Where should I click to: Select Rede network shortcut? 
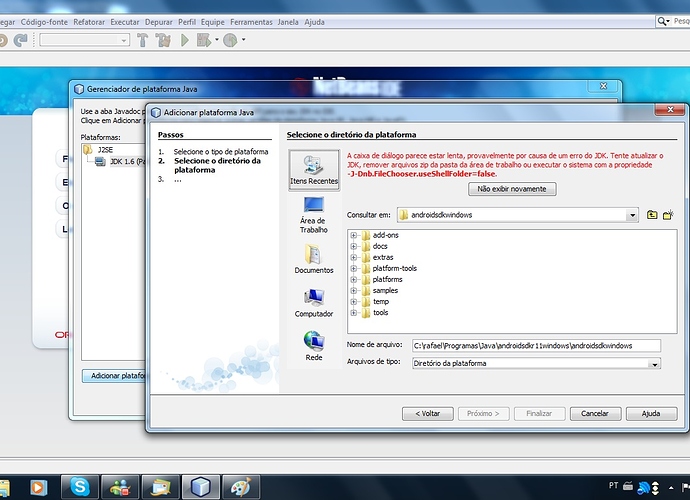coord(314,346)
